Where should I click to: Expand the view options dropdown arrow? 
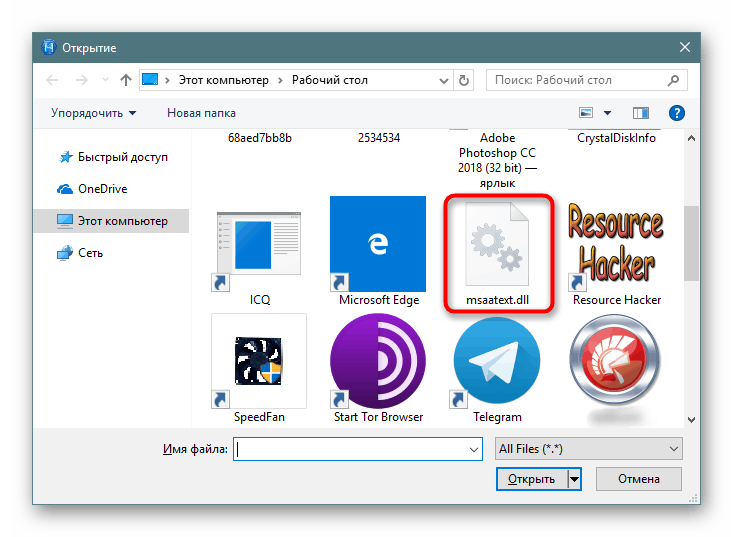pyautogui.click(x=607, y=113)
